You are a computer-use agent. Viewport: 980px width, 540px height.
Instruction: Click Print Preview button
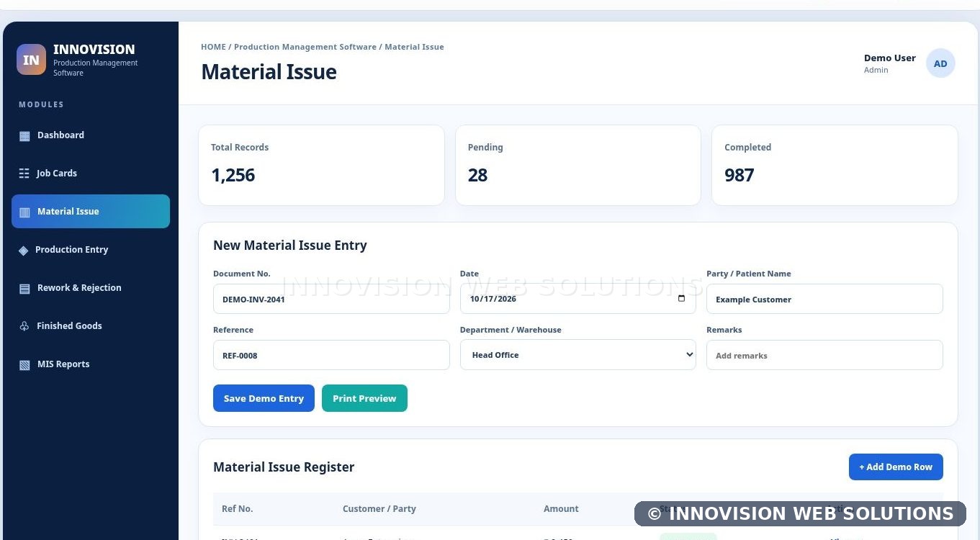pyautogui.click(x=364, y=398)
